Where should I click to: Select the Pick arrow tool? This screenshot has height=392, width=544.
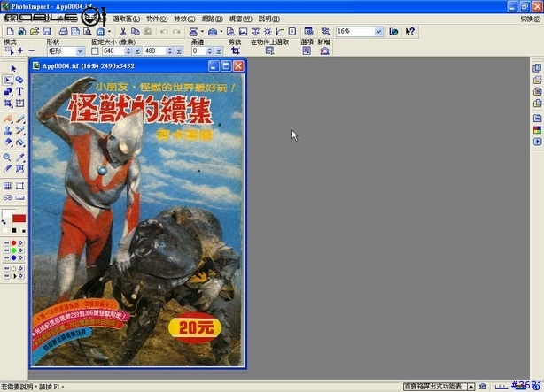point(13,68)
